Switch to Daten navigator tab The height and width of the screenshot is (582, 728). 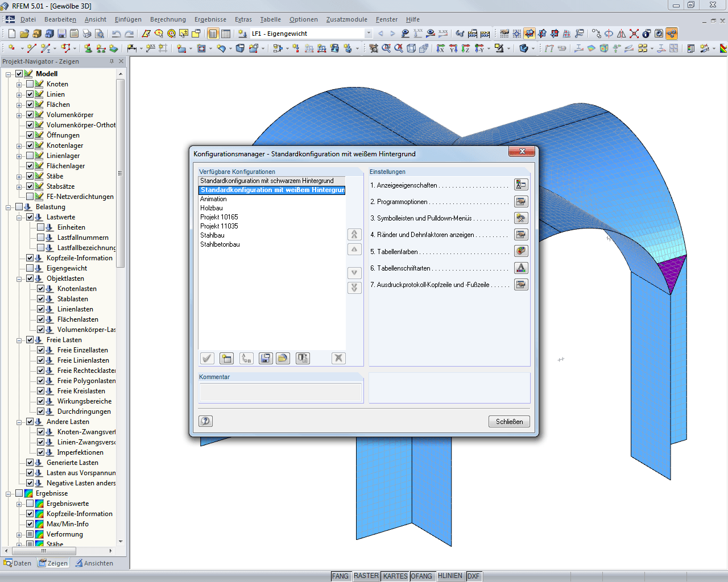[x=18, y=563]
